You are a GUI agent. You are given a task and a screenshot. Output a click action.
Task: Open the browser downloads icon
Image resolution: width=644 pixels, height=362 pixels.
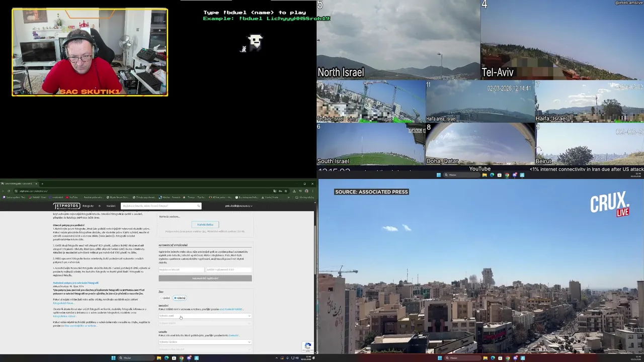(294, 191)
